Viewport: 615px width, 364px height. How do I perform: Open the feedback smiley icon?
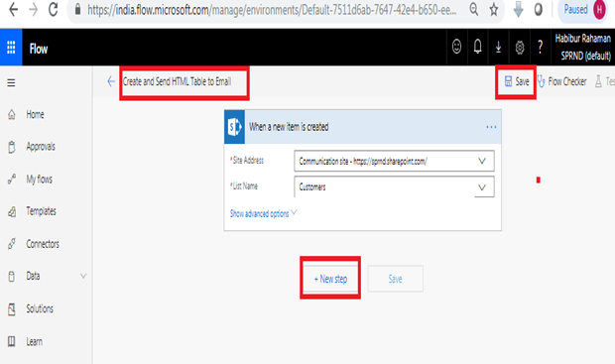[456, 47]
